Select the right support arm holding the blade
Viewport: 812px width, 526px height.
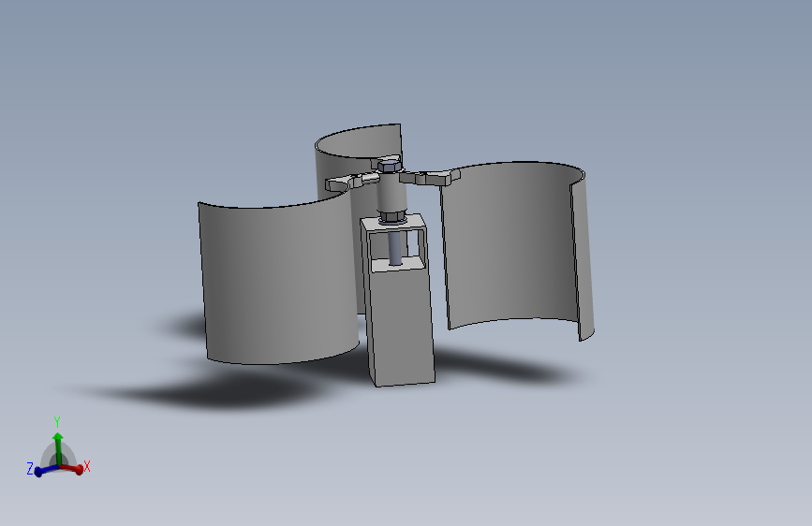430,177
